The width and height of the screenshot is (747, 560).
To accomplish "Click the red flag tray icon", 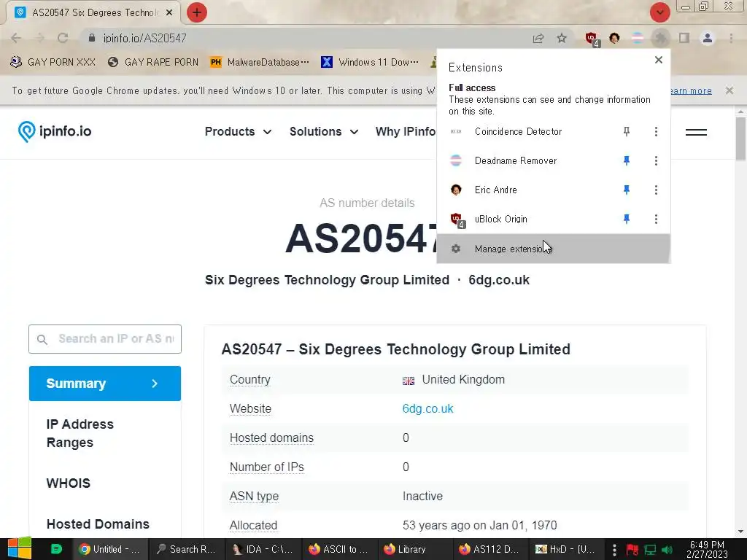I will pos(632,550).
